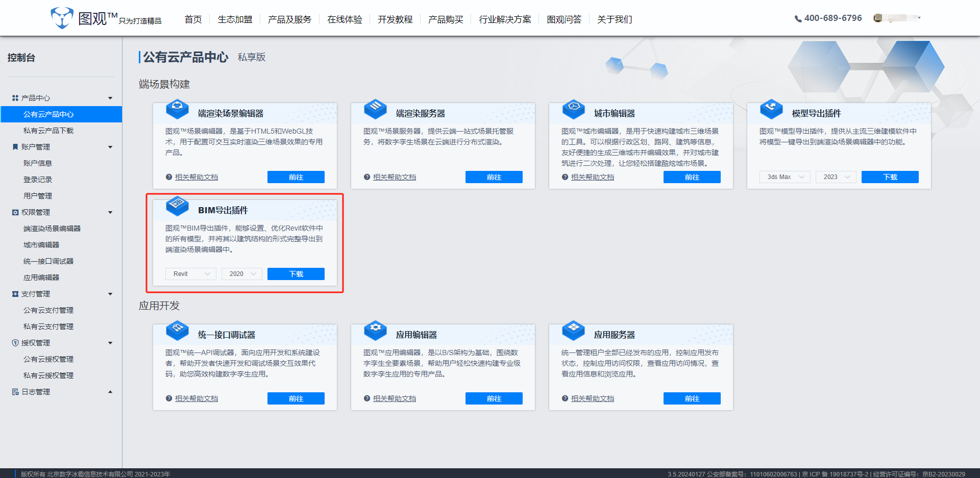The height and width of the screenshot is (478, 980).
Task: Click the 产品中心 grid icon in sidebar
Action: [x=15, y=98]
